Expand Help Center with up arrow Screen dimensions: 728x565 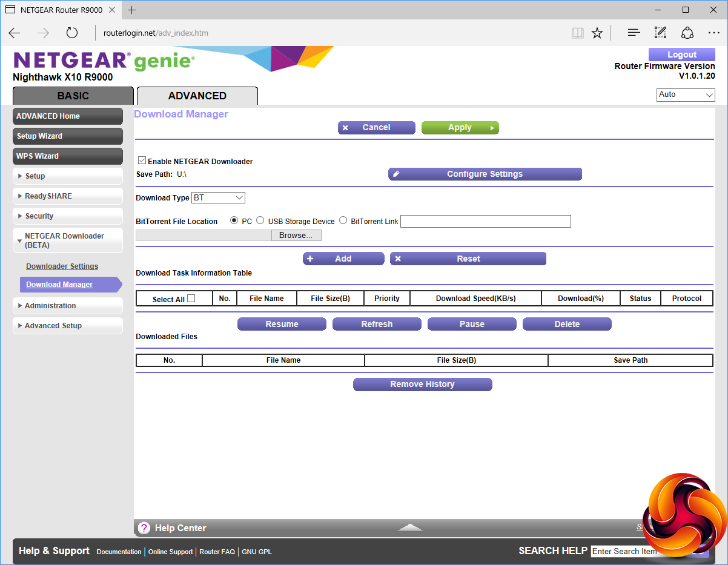(x=410, y=527)
